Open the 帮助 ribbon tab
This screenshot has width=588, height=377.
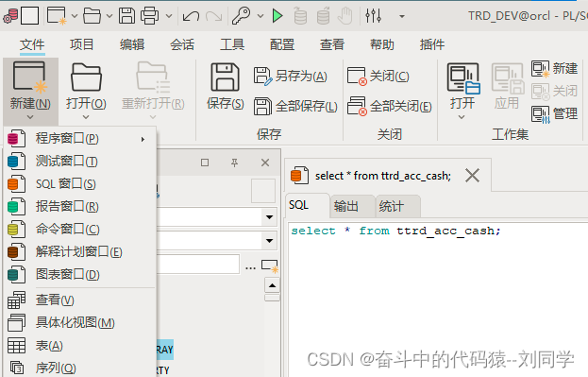[382, 44]
